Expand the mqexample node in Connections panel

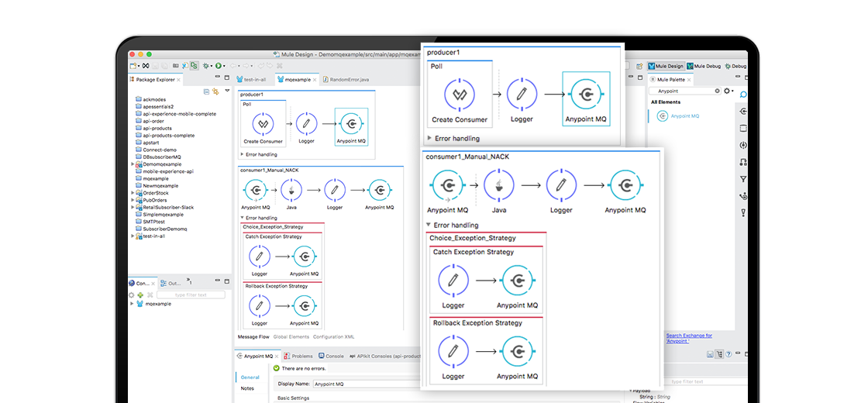[132, 304]
